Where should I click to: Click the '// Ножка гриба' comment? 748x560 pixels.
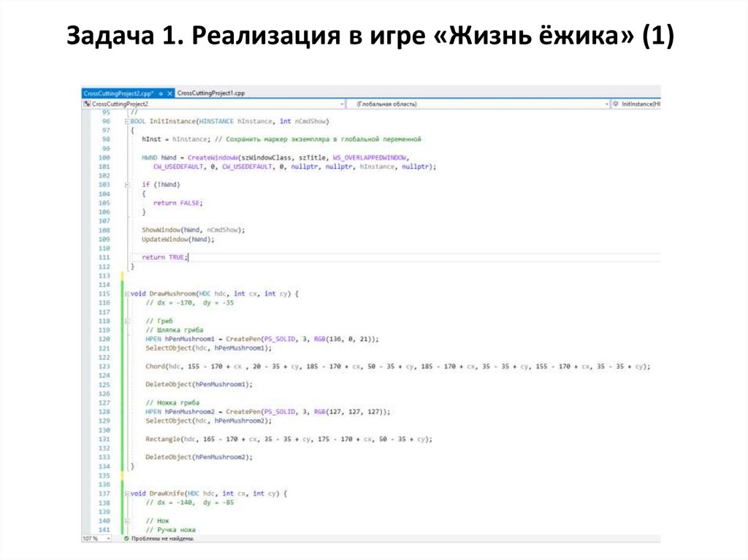pyautogui.click(x=172, y=402)
